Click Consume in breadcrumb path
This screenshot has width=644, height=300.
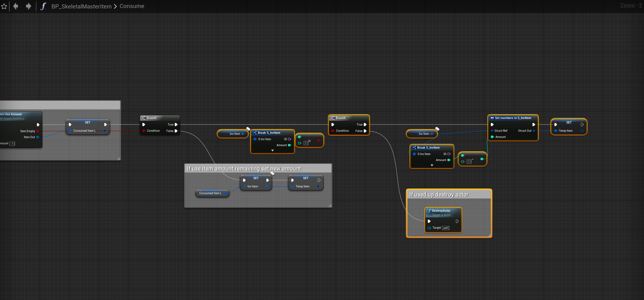pos(132,6)
